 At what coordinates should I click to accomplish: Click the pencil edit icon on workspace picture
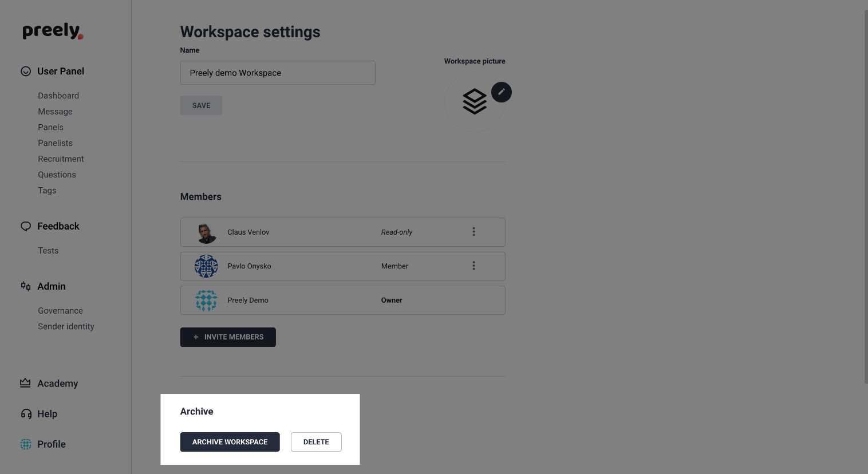(x=501, y=92)
